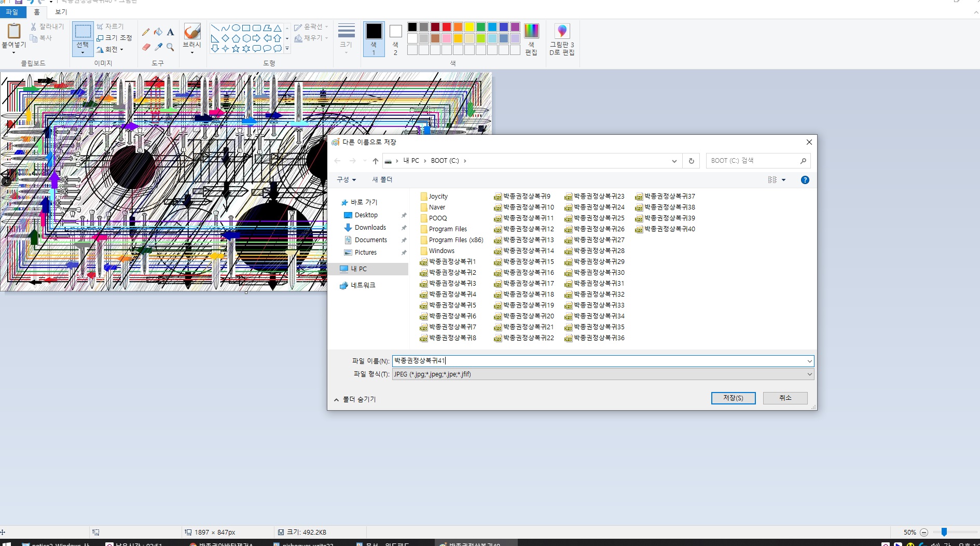
Task: Select the Joycity folder
Action: 434,197
